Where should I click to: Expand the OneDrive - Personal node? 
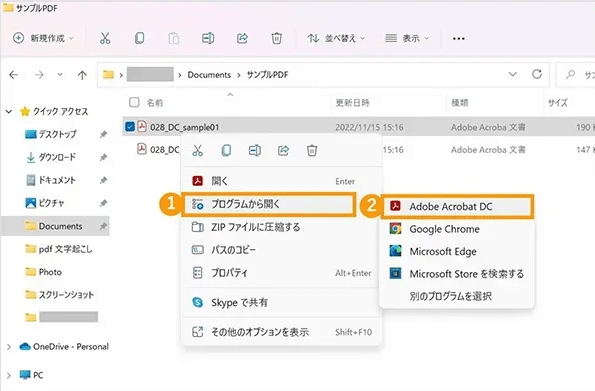[9, 347]
